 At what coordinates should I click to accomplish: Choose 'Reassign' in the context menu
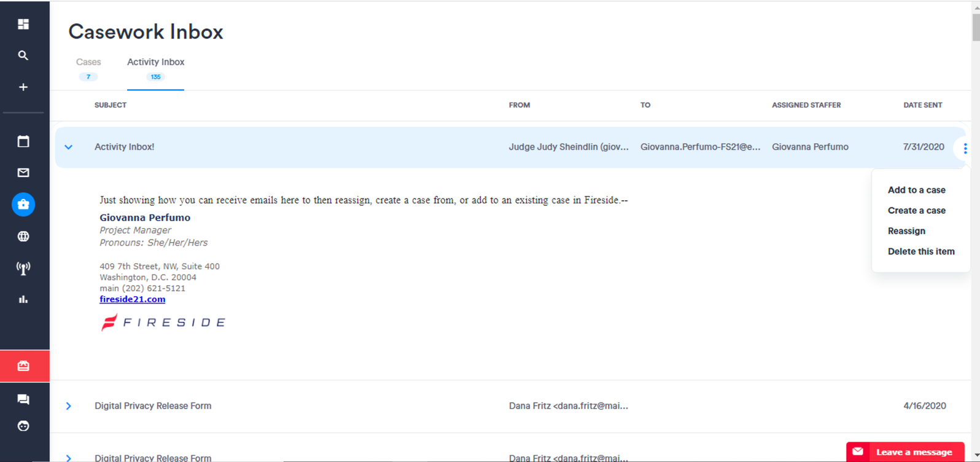[906, 231]
